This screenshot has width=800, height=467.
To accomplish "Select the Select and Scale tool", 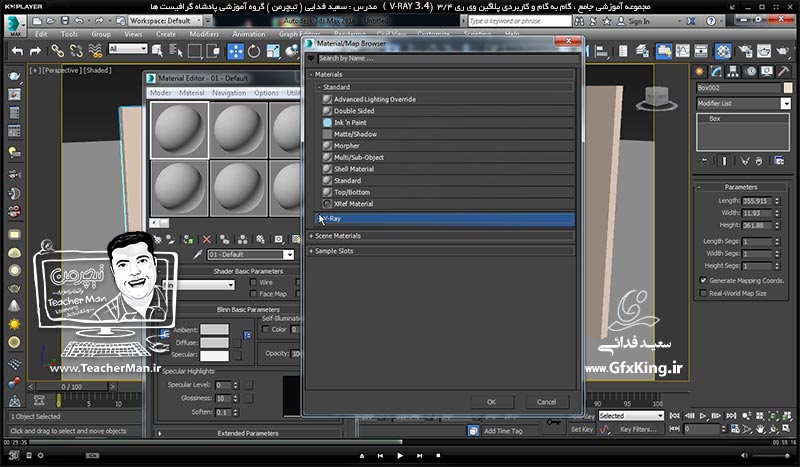I will 273,52.
